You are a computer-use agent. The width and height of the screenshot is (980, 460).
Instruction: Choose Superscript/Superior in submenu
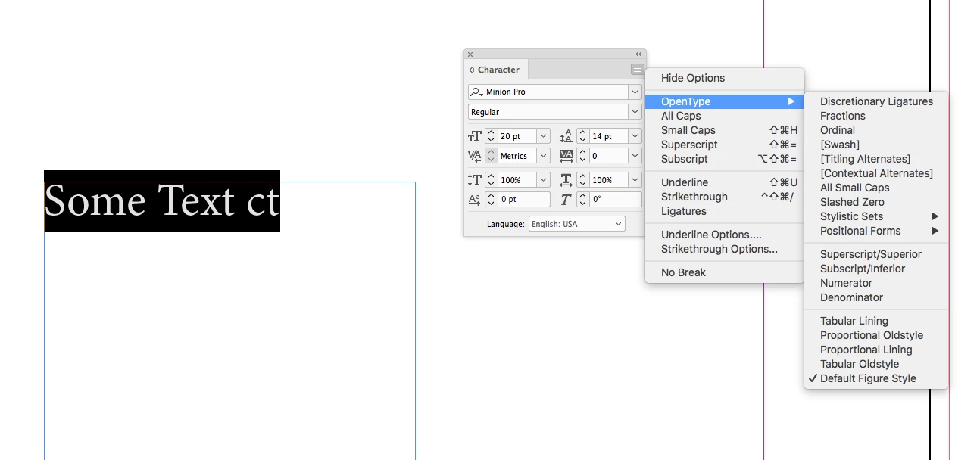tap(875, 254)
